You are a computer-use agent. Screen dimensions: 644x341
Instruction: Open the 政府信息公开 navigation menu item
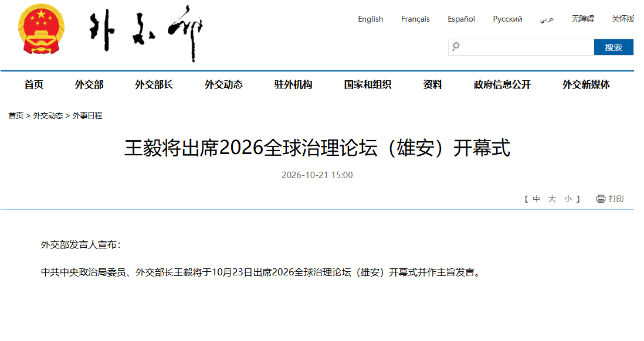point(502,84)
